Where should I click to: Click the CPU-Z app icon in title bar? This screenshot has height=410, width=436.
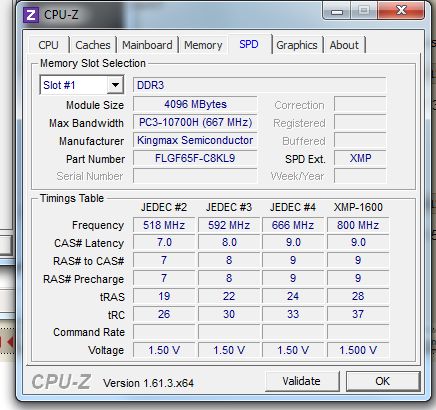(x=31, y=15)
